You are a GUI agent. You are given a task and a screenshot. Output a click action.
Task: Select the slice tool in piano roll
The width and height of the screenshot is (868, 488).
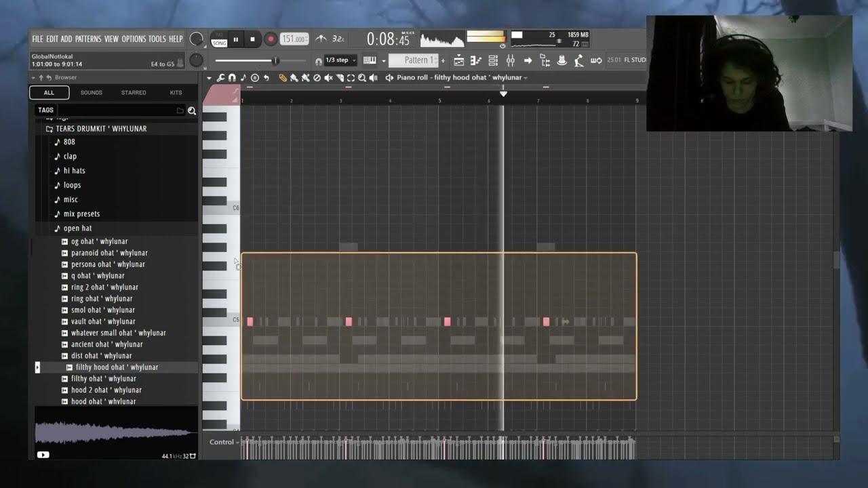[x=340, y=78]
